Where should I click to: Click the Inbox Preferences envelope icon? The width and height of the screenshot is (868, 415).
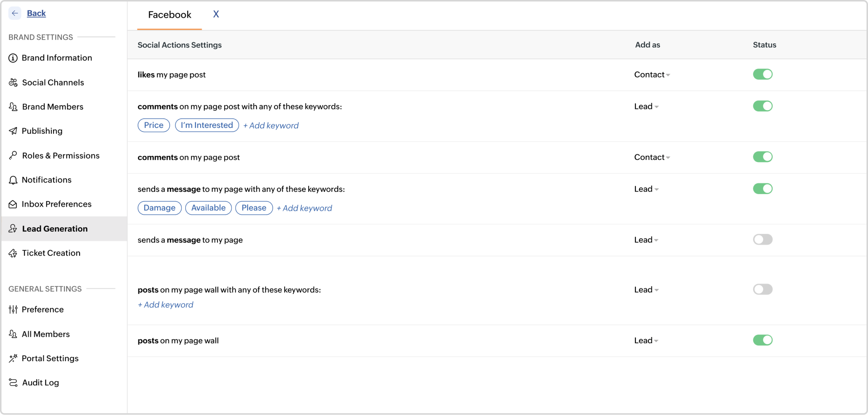coord(13,204)
